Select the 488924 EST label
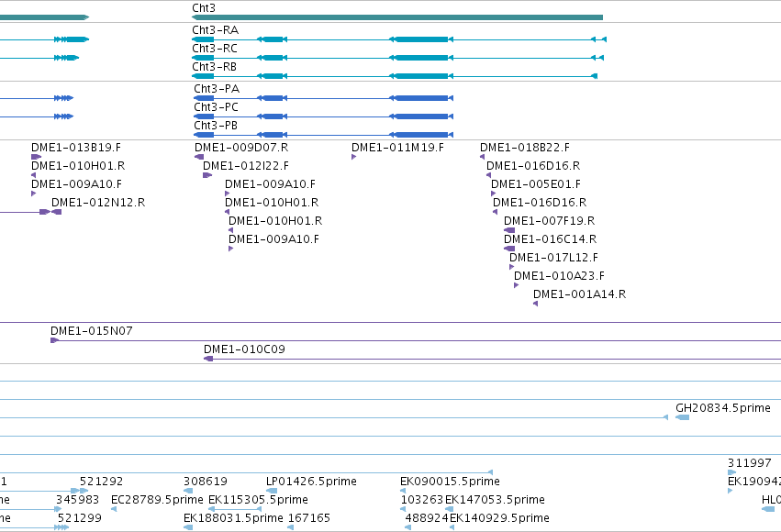This screenshot has width=781, height=532. (427, 518)
